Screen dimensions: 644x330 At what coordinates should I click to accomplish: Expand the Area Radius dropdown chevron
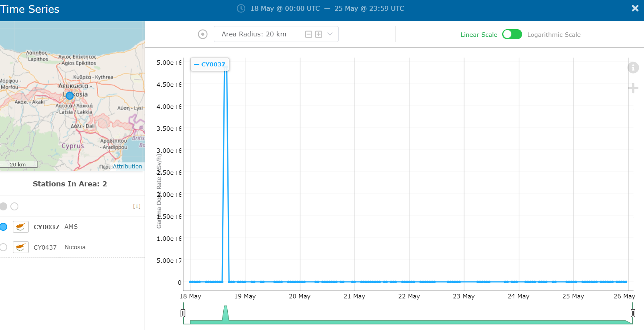(330, 34)
